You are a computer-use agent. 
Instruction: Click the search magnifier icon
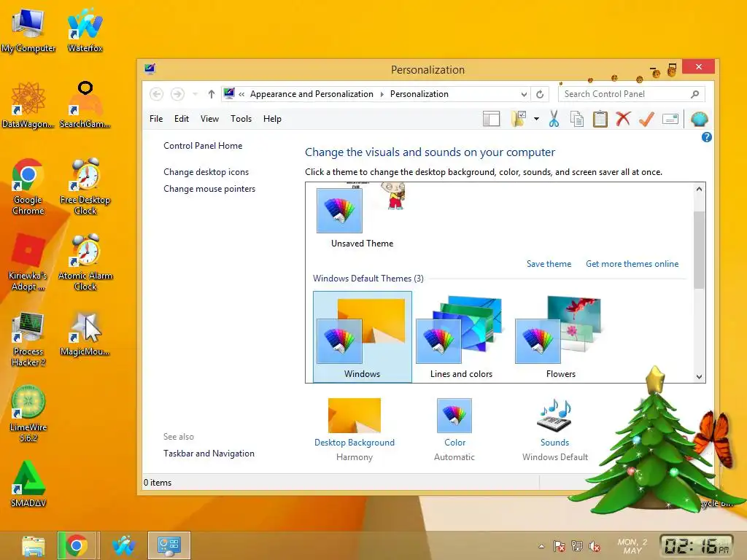coord(695,94)
